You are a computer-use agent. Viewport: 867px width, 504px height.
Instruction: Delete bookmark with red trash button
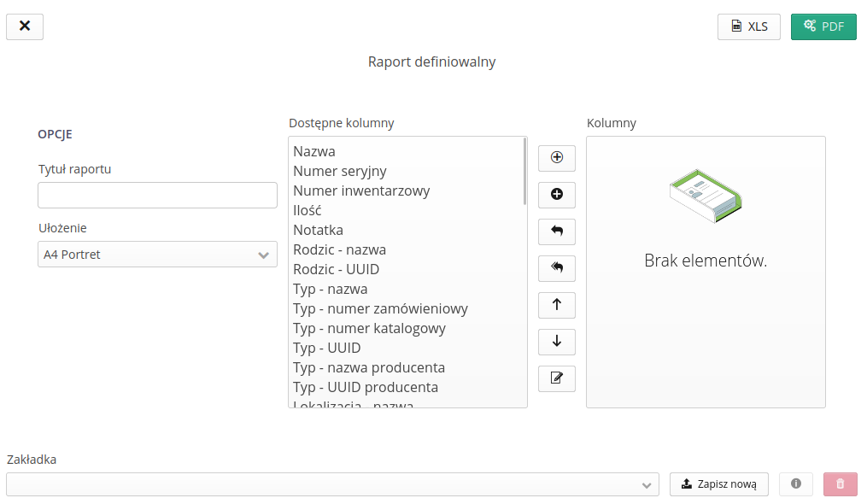point(840,484)
